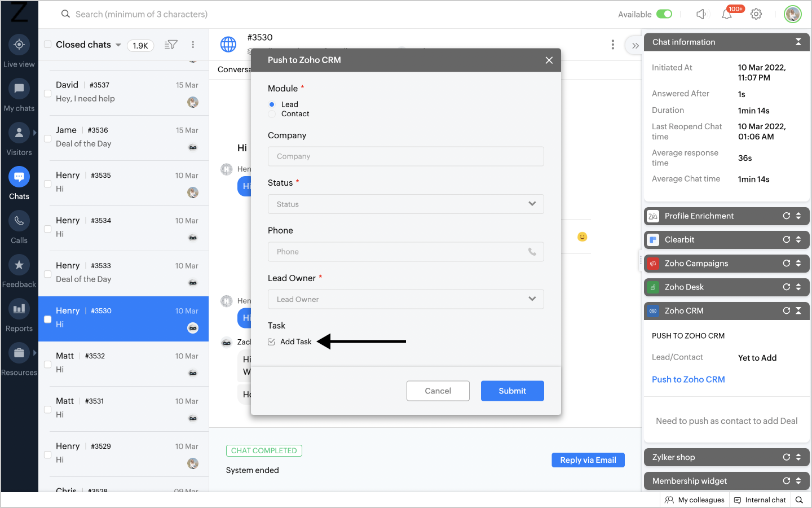Open the bottom bar search icon
This screenshot has height=508, width=812.
[x=799, y=500]
